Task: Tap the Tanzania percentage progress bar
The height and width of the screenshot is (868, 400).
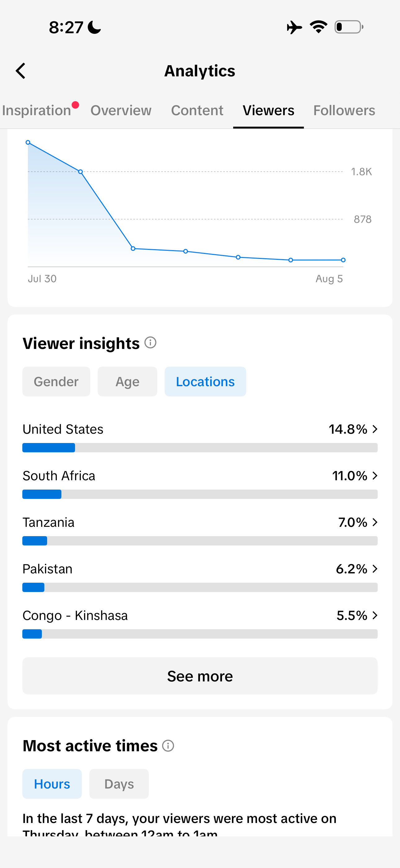Action: tap(200, 541)
